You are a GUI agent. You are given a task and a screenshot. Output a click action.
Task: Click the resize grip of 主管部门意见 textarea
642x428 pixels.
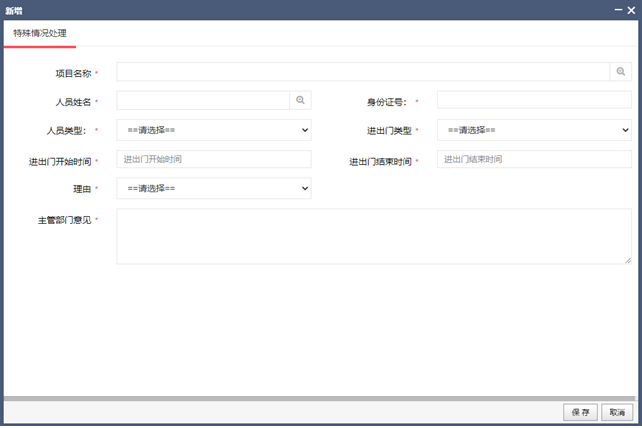tap(627, 260)
